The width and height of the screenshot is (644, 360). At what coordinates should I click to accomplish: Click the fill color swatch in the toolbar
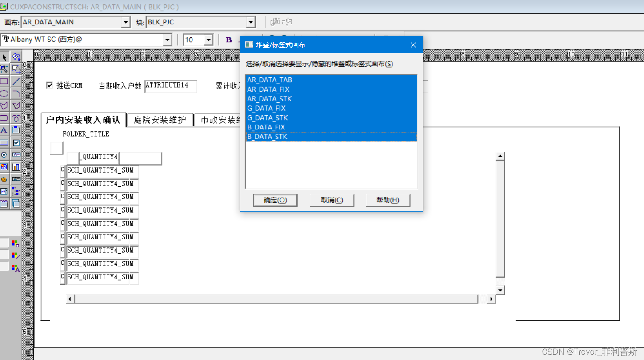[x=15, y=243]
